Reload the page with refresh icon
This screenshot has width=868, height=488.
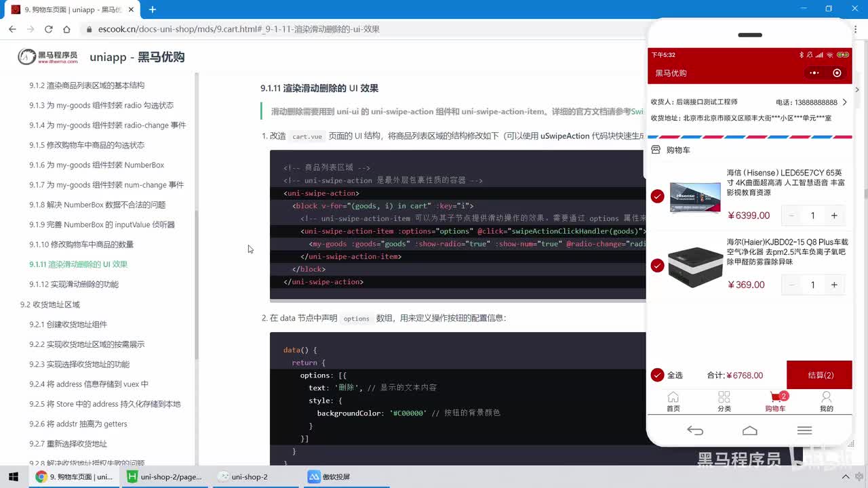[x=48, y=29]
